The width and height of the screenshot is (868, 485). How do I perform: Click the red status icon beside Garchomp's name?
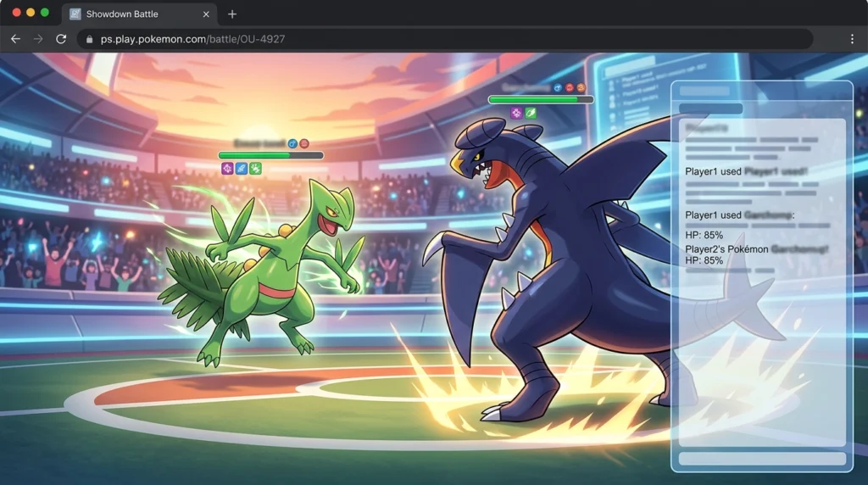pyautogui.click(x=569, y=87)
